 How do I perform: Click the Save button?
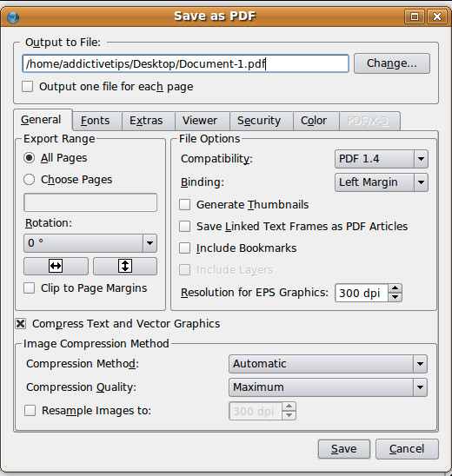click(344, 449)
